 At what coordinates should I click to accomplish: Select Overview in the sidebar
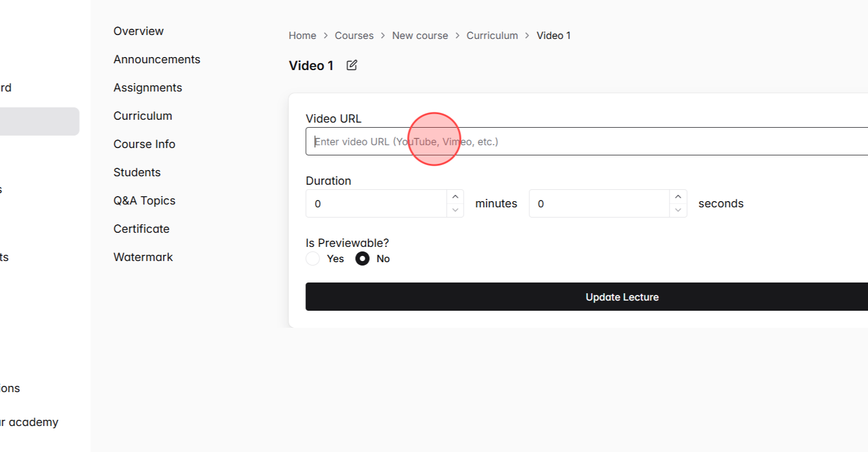tap(139, 31)
